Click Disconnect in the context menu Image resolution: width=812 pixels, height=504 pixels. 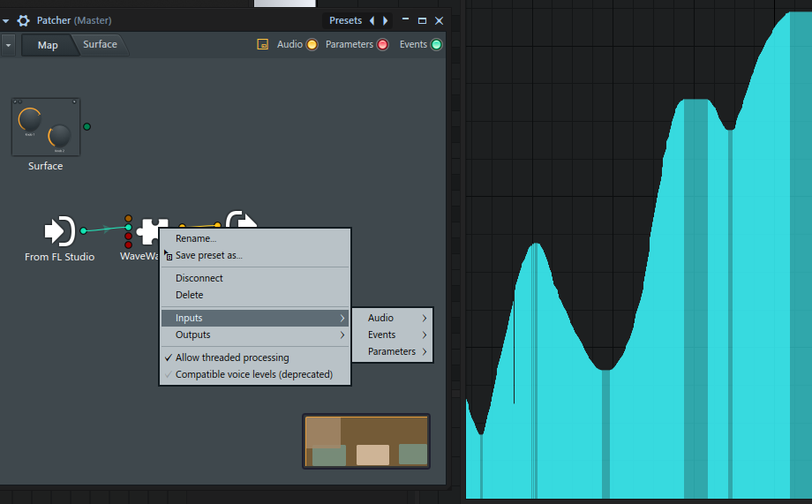199,278
